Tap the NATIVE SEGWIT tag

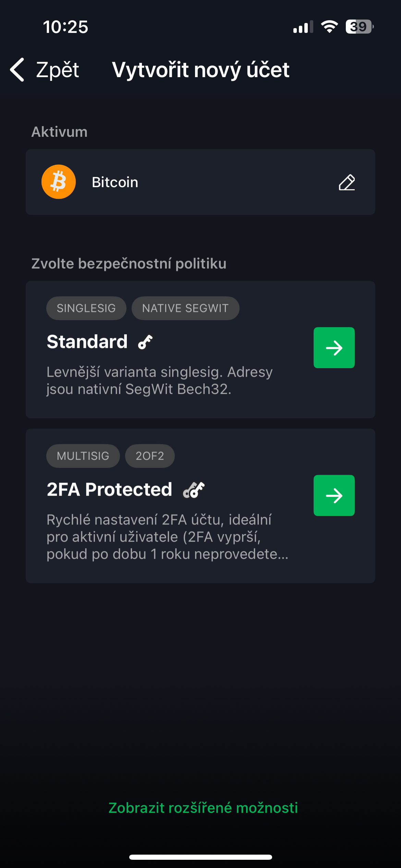pyautogui.click(x=185, y=308)
